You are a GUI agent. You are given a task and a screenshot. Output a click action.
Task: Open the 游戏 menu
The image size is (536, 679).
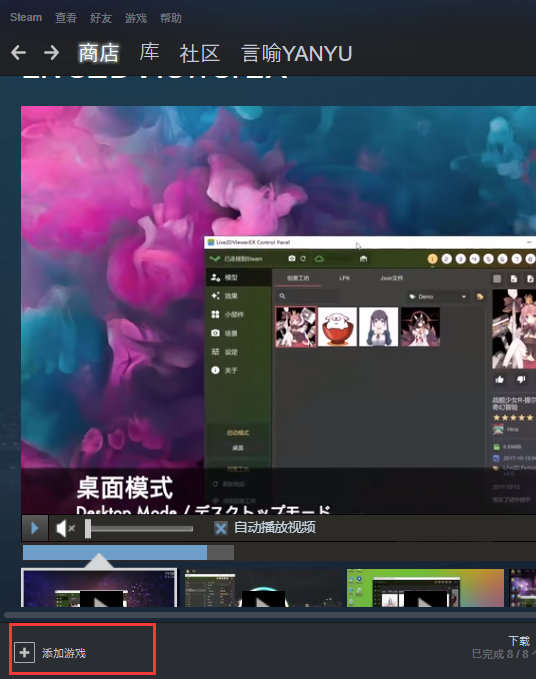(136, 18)
